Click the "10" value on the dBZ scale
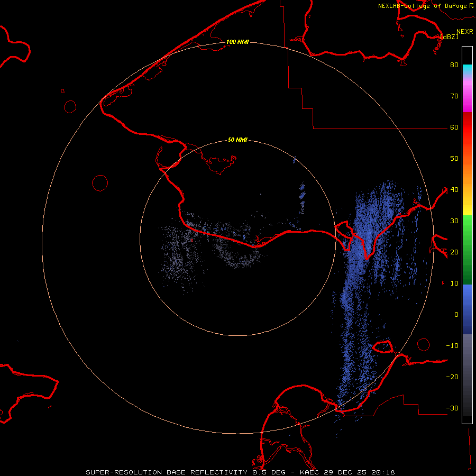Image resolution: width=476 pixels, height=476 pixels. click(x=454, y=283)
